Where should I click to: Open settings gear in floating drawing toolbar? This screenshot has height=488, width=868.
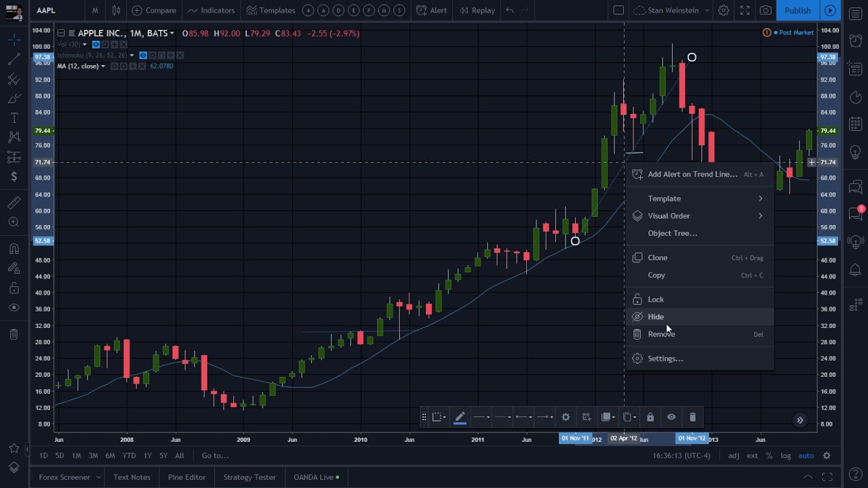coord(566,417)
